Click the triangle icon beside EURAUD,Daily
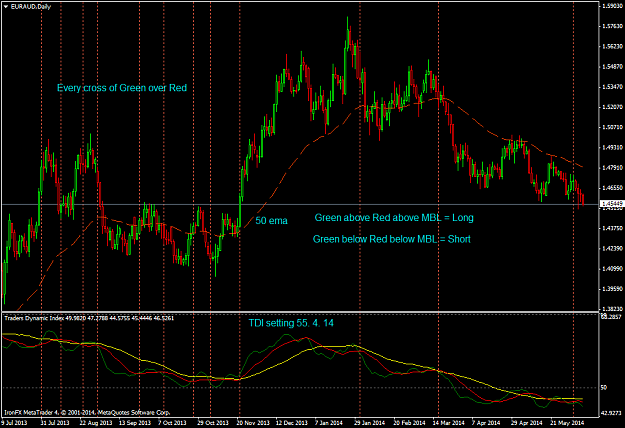The height and width of the screenshot is (428, 625). (6, 7)
